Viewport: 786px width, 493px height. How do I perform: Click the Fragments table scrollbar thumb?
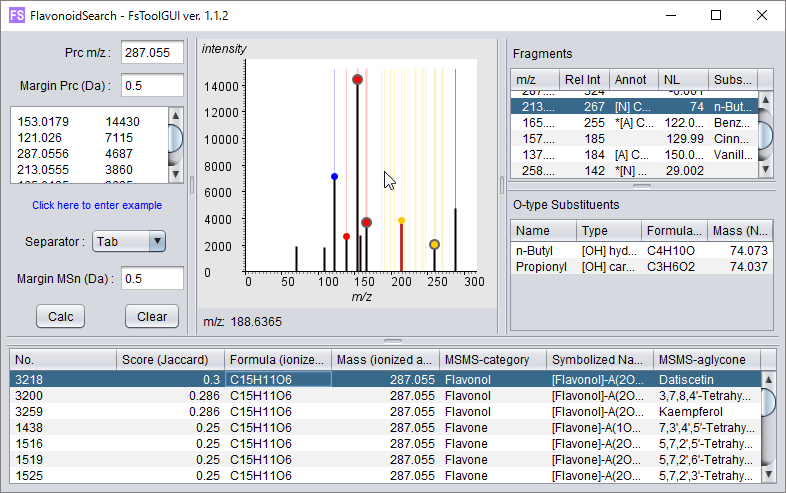[766, 136]
